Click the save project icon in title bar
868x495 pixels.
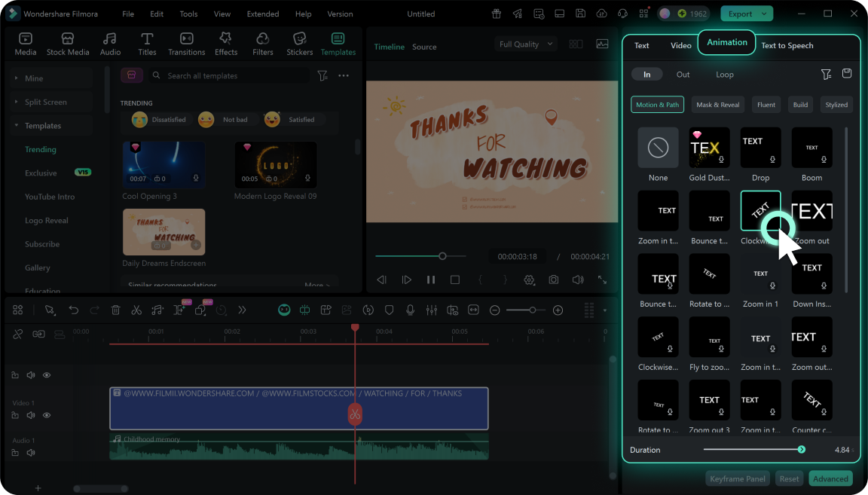[x=580, y=14]
